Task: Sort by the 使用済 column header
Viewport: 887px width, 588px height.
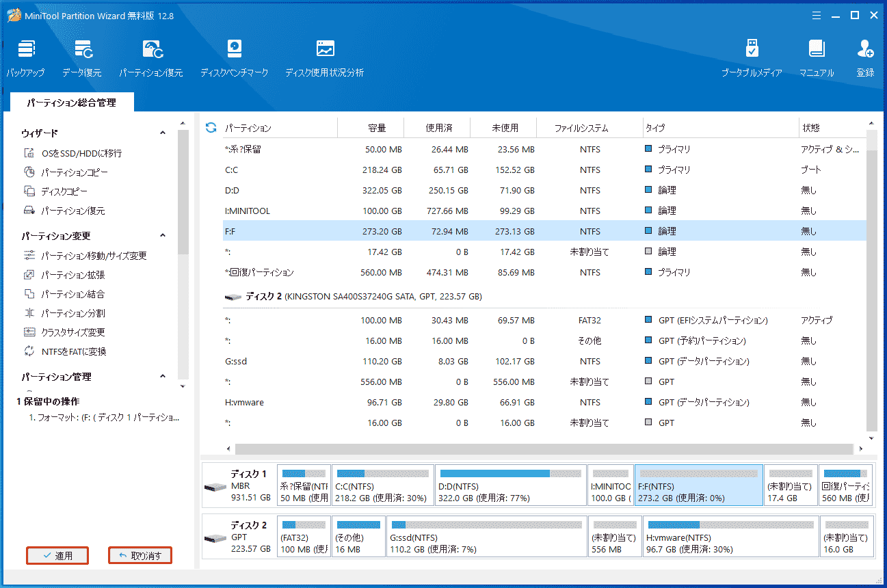Action: tap(438, 128)
